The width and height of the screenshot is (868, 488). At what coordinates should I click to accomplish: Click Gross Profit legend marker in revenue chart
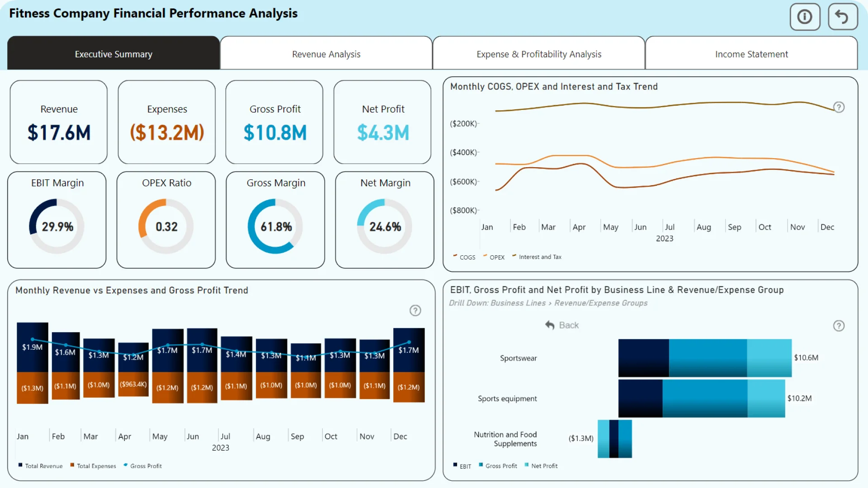(x=126, y=465)
